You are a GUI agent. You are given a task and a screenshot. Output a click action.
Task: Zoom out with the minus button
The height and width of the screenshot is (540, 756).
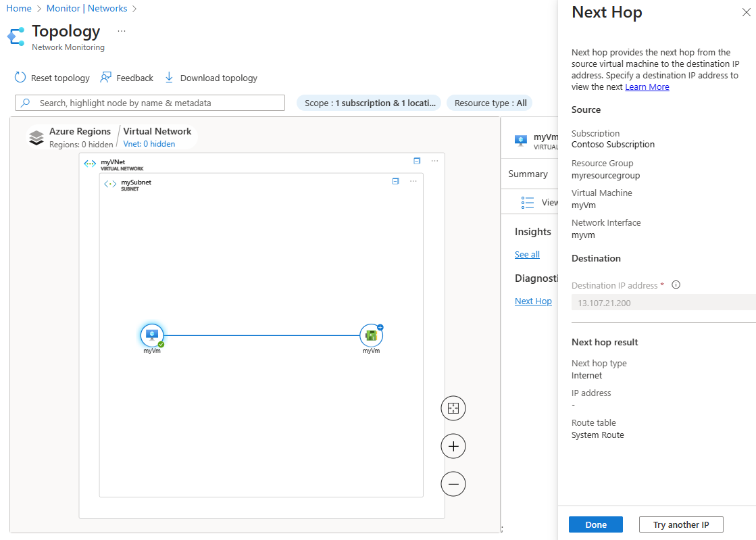453,484
